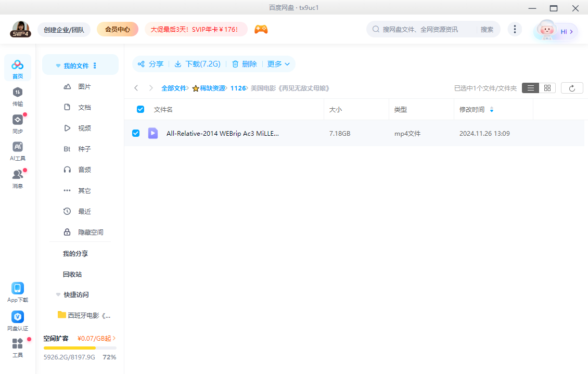Uncheck the selected movie file checkbox
The height and width of the screenshot is (374, 588).
pos(136,133)
